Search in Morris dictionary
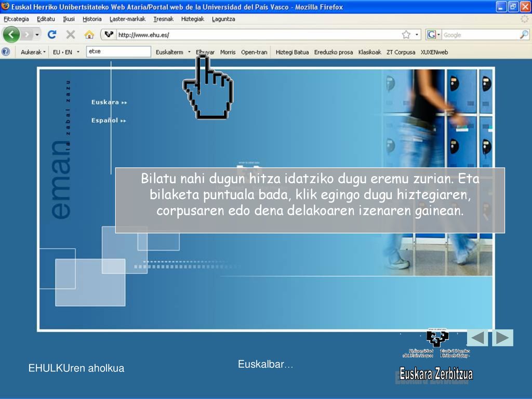Screen dimensions: 532x399 pos(228,52)
